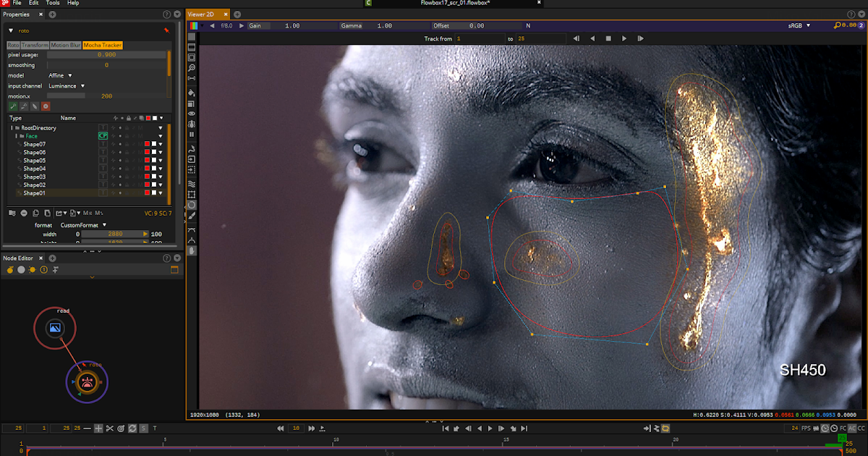This screenshot has width=868, height=456.
Task: Open the Node Editor settings with the orange paw icon
Action: 10,269
